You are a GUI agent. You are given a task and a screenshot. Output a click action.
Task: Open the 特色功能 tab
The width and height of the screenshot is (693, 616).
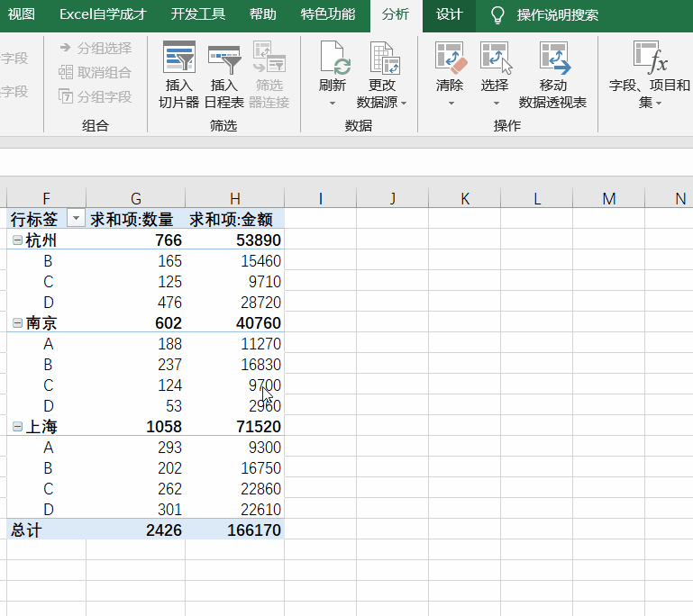point(328,14)
